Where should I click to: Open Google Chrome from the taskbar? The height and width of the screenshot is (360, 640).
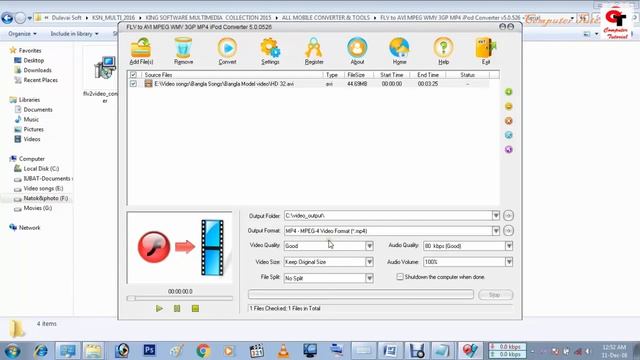tap(203, 351)
